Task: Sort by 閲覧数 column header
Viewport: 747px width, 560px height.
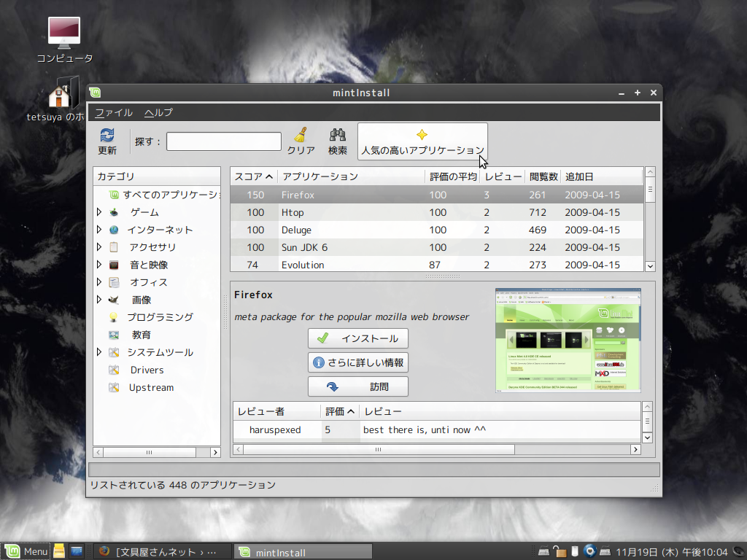Action: click(543, 176)
